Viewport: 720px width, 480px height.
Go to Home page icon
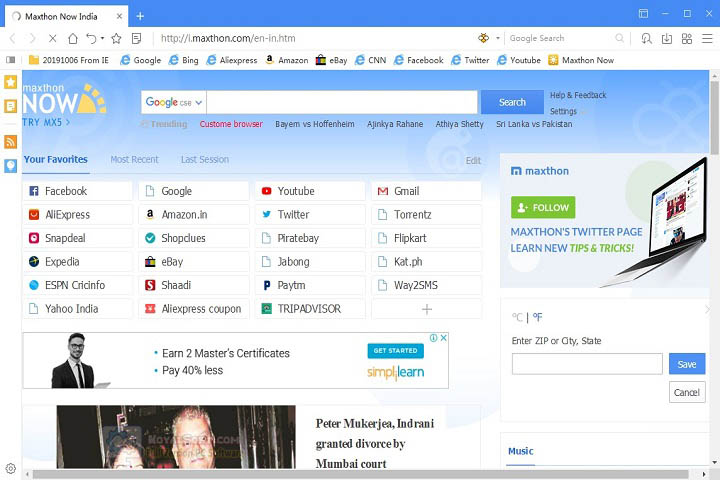click(x=73, y=39)
